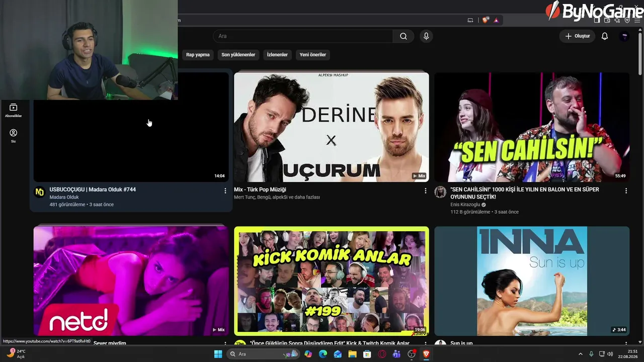Open Brave Leo AI sparkle icon
This screenshot has height=362, width=644.
(617, 20)
